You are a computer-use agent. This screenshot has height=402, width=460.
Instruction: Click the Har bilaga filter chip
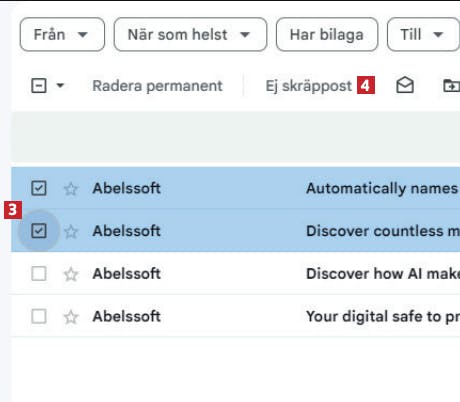pyautogui.click(x=327, y=34)
